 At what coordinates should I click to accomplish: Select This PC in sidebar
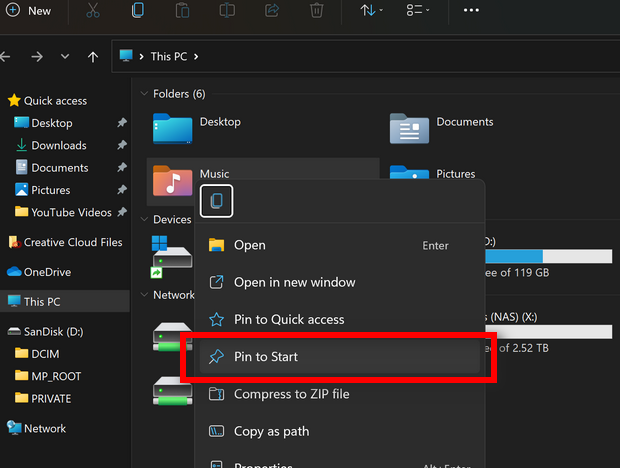tap(65, 302)
